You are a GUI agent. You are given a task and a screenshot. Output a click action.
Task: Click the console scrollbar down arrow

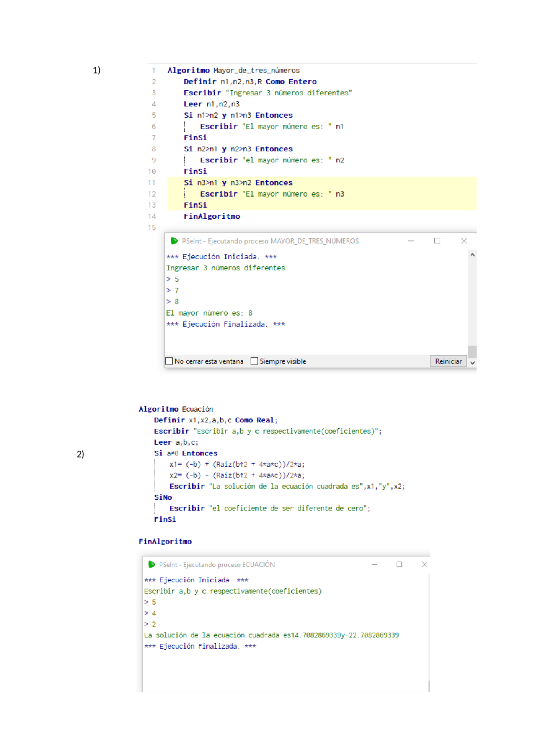(472, 363)
